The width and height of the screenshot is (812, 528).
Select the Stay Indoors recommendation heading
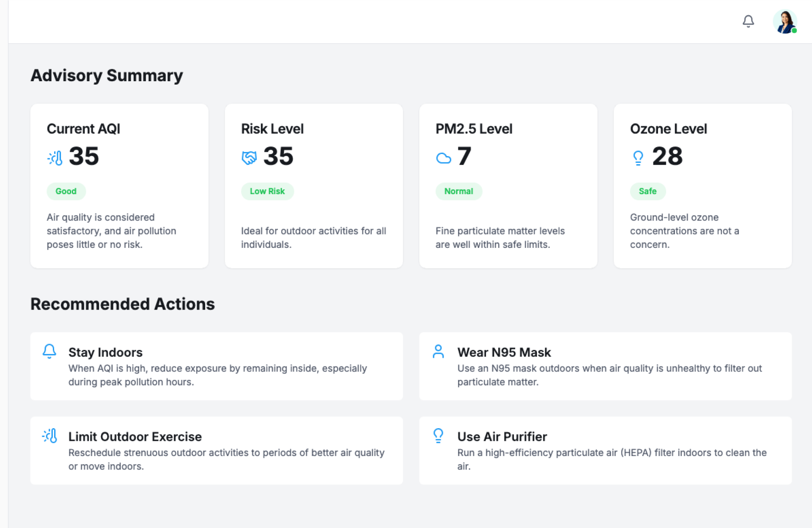click(105, 352)
